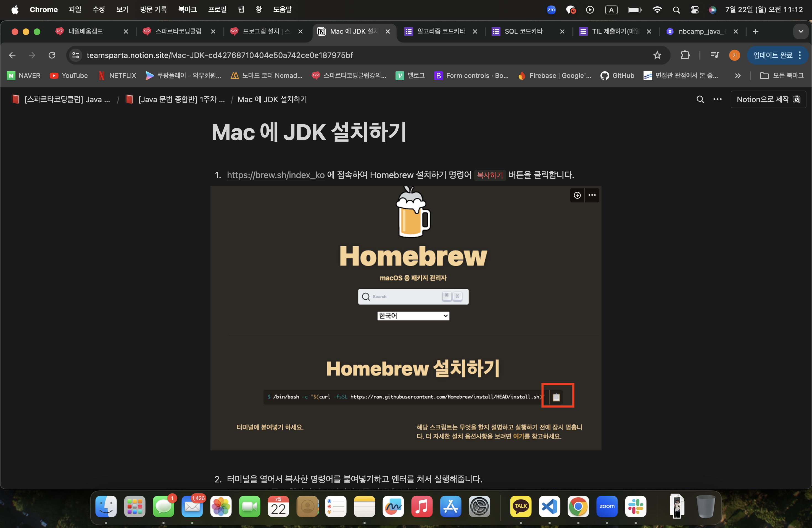Open Launchpad from the dock
Screen dimensions: 812x528
[135, 506]
